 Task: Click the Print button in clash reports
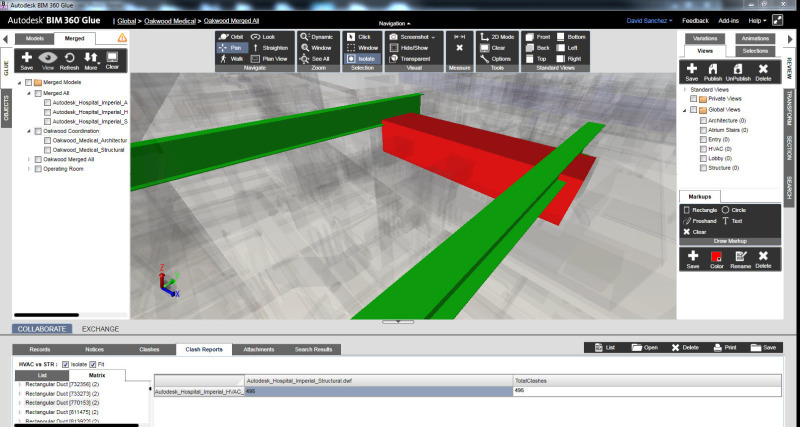725,347
